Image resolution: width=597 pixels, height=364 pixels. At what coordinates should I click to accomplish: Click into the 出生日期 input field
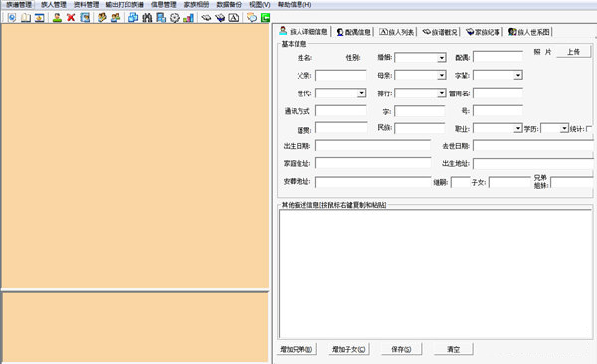(x=373, y=146)
